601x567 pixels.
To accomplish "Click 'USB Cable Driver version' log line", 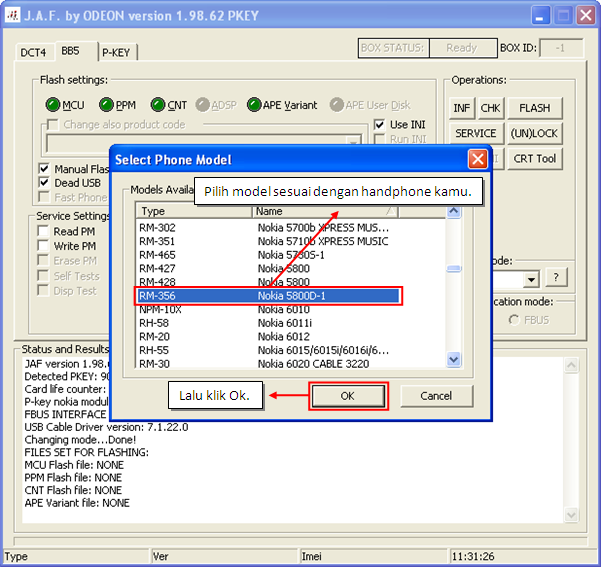I will point(107,427).
